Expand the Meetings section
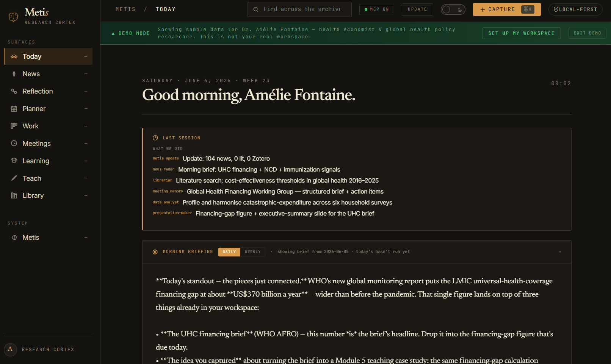This screenshot has height=364, width=611. tap(86, 144)
